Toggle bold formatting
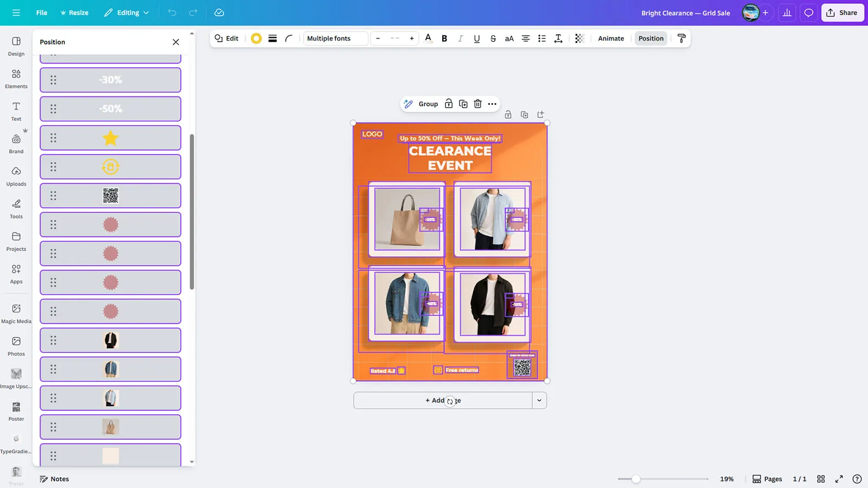The height and width of the screenshot is (488, 868). click(x=444, y=38)
